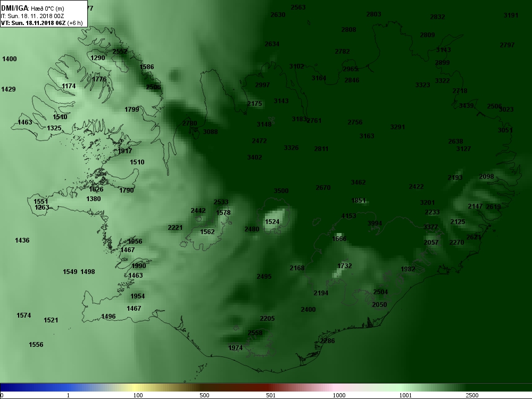Click the 1436 value off the west coast
532x399 pixels.
pos(22,240)
